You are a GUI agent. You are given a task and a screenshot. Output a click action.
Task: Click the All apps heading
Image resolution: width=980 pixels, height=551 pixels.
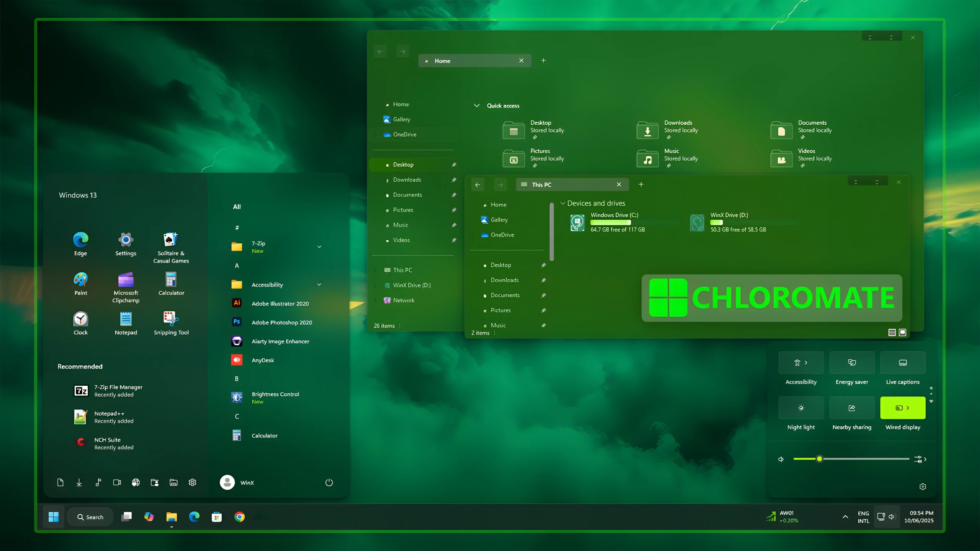[x=237, y=207]
